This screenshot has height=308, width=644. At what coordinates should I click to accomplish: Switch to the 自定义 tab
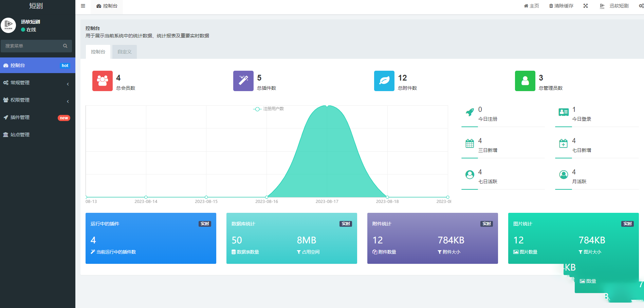tap(124, 52)
